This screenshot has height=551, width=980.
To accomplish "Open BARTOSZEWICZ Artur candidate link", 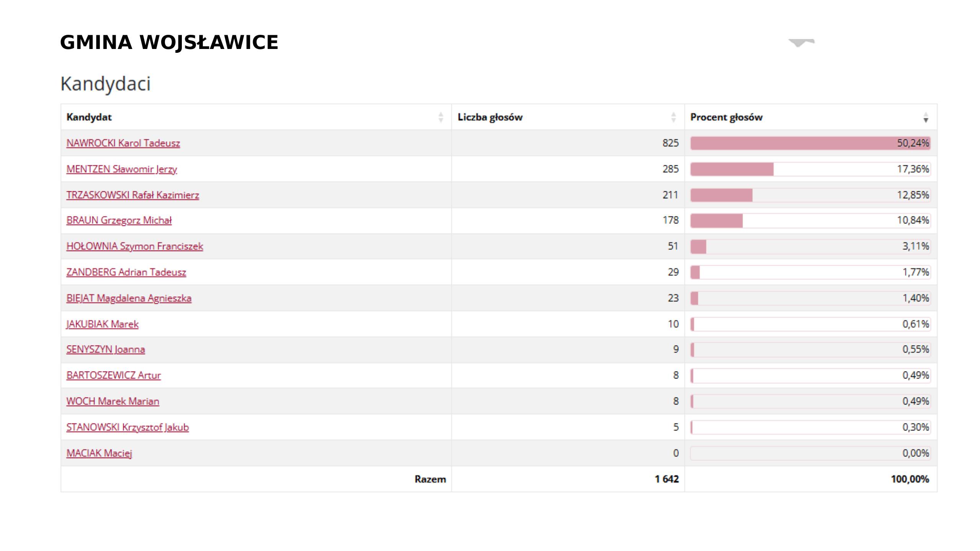I will point(113,376).
